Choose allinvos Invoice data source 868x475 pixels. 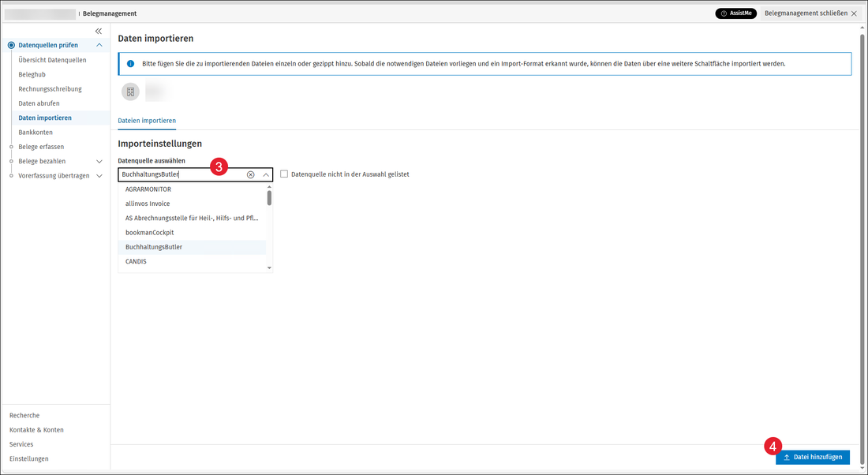coord(192,204)
